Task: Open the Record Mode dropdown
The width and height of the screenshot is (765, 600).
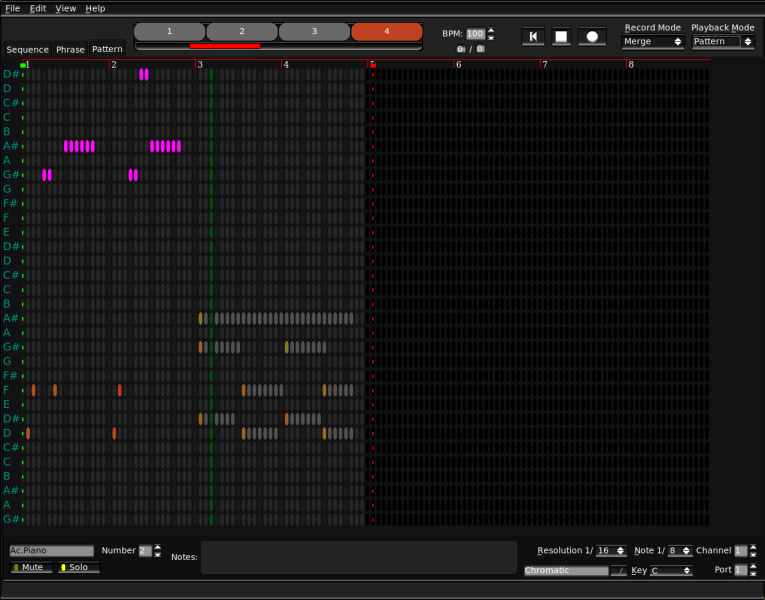Action: 652,42
